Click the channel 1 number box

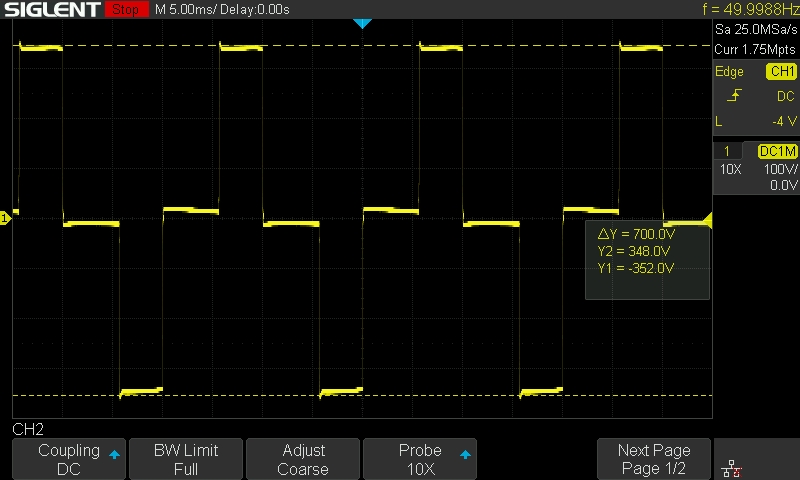(x=727, y=151)
